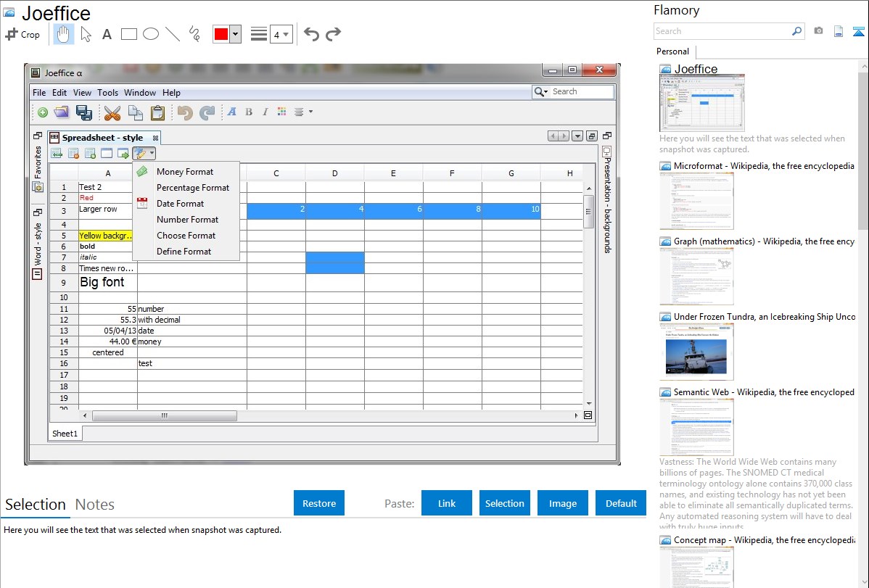
Task: Select the Crop tool
Action: (22, 34)
